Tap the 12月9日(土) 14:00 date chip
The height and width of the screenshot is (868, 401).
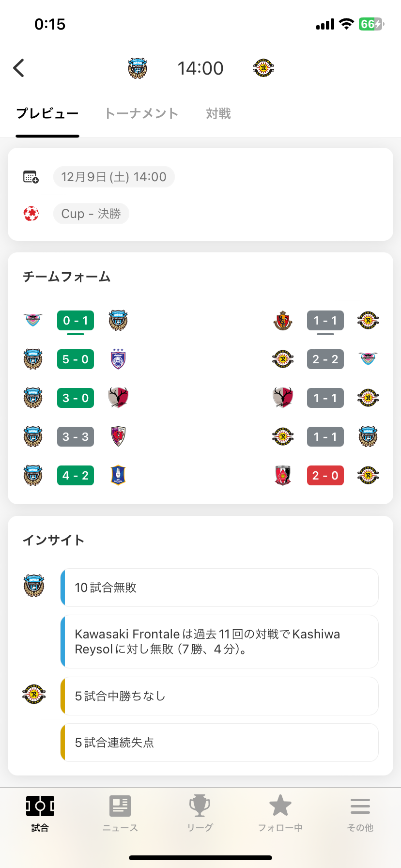coord(114,177)
